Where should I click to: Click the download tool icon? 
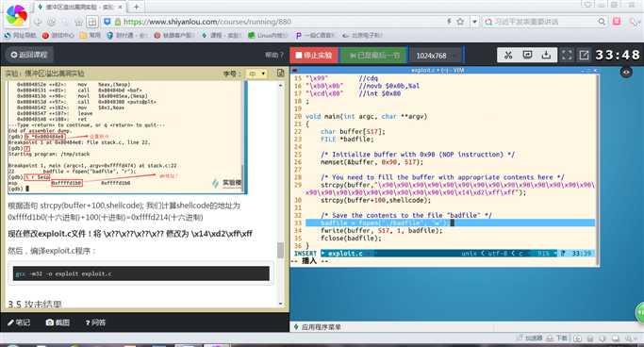point(546,55)
